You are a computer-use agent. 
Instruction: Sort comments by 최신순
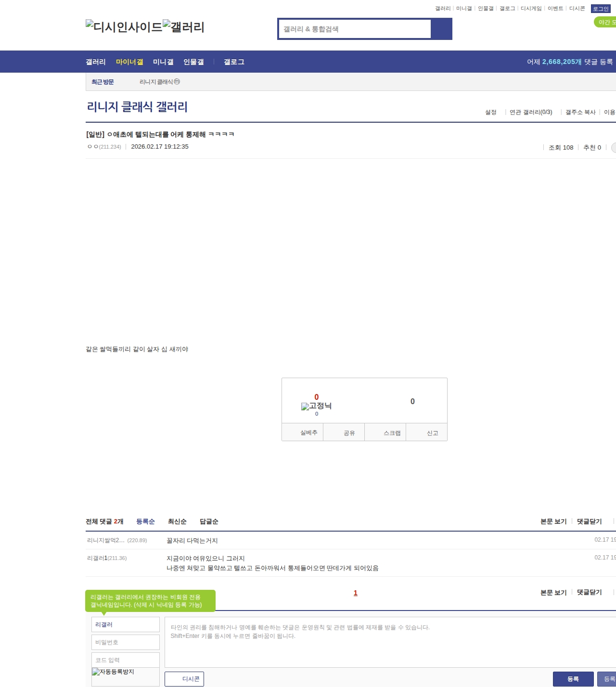[x=177, y=522]
